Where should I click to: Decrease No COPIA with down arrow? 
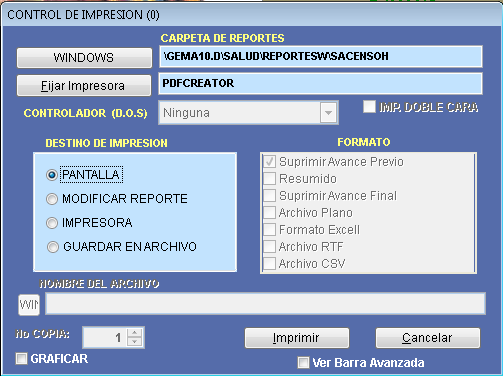click(135, 342)
